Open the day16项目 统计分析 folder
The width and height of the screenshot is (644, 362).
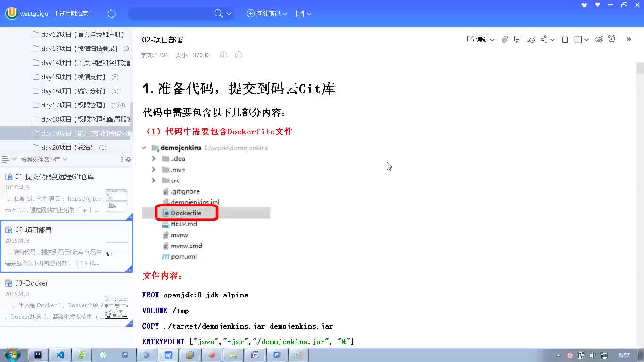tap(75, 91)
